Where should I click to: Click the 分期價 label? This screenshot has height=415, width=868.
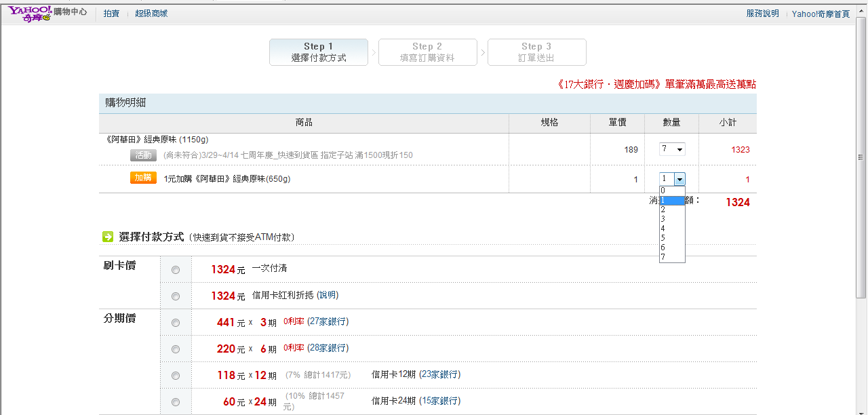tap(119, 318)
